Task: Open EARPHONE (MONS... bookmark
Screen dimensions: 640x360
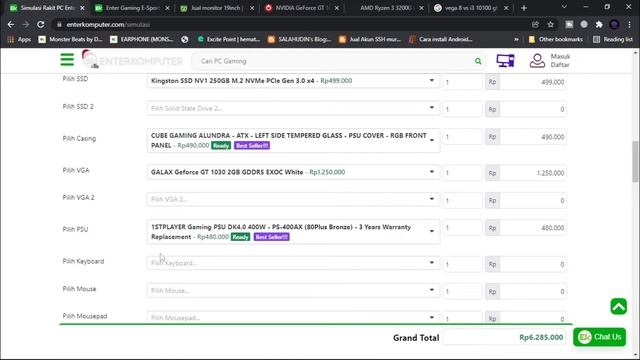Action: [142, 39]
